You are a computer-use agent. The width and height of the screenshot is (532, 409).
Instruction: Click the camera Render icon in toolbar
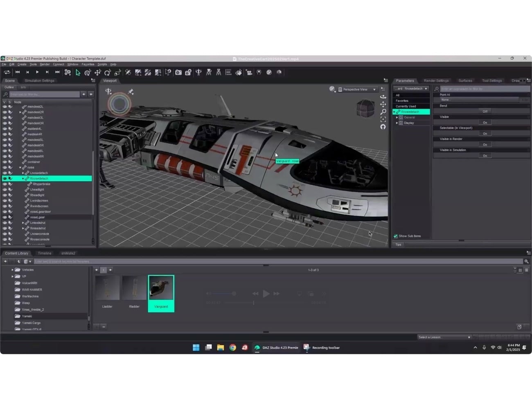(178, 72)
